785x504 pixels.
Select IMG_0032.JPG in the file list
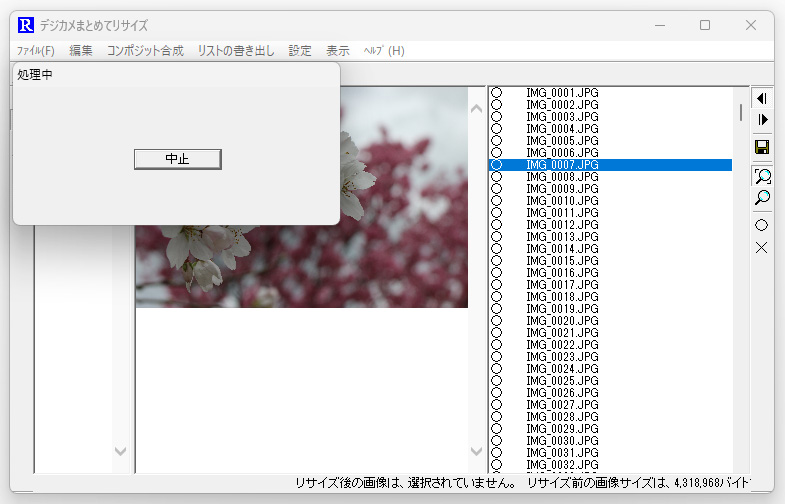610,465
